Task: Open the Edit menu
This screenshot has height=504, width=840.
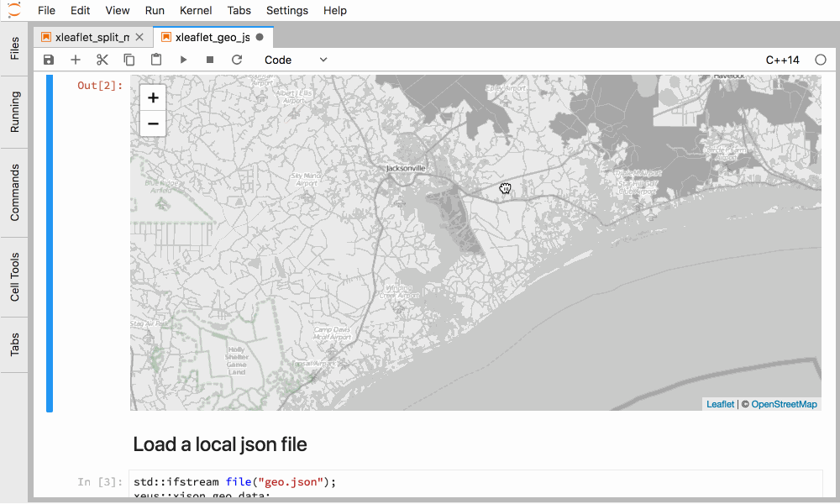Action: coord(81,10)
